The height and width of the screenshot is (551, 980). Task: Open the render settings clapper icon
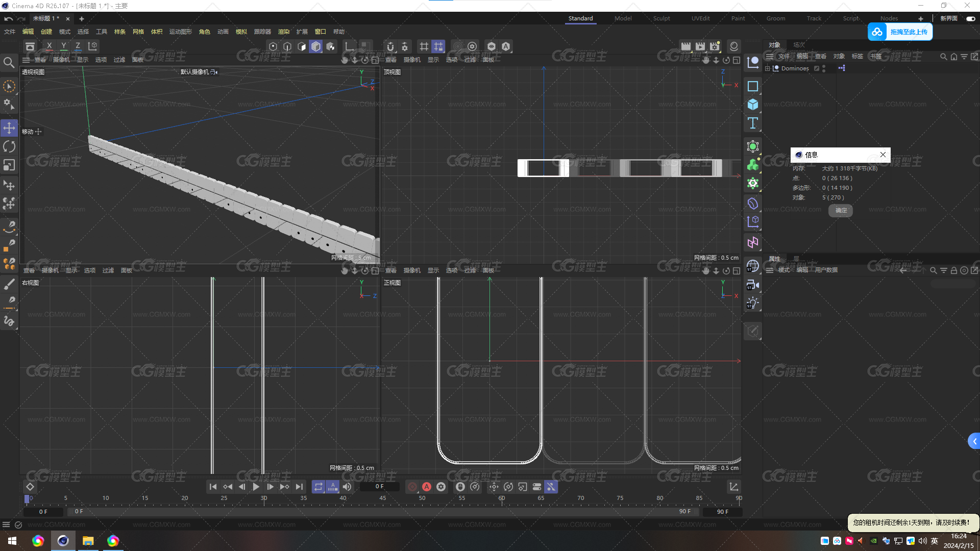(715, 46)
